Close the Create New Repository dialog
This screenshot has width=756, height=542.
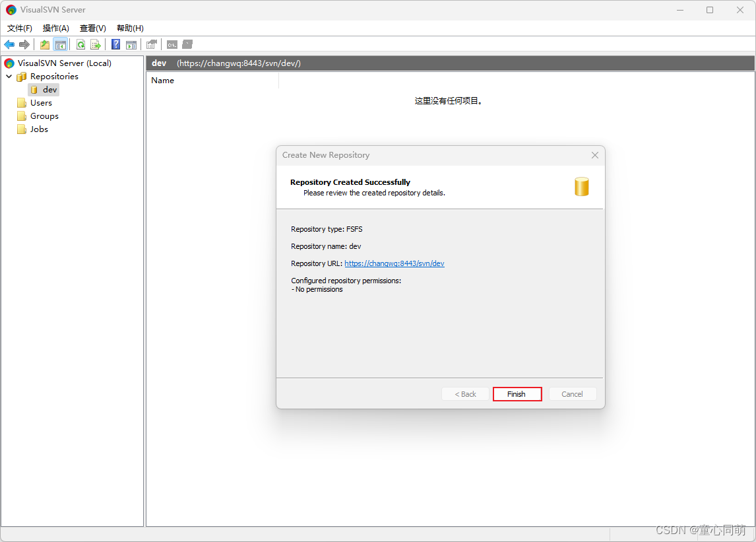pos(595,155)
